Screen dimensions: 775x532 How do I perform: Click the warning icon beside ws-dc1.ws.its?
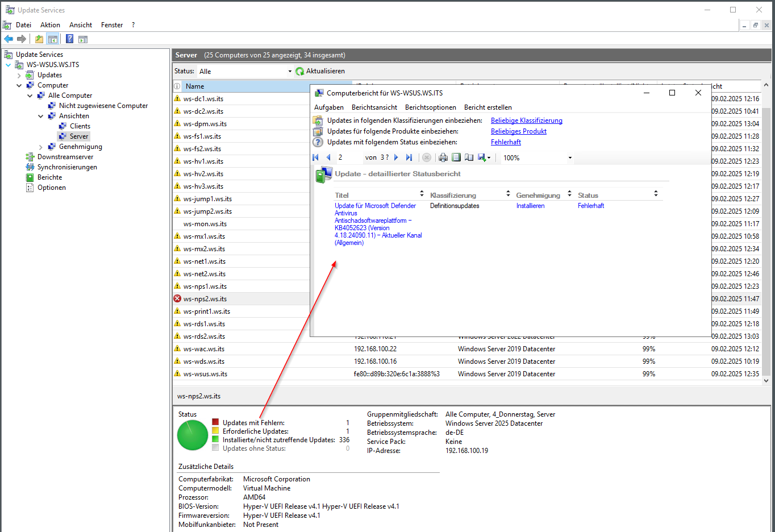pyautogui.click(x=177, y=98)
